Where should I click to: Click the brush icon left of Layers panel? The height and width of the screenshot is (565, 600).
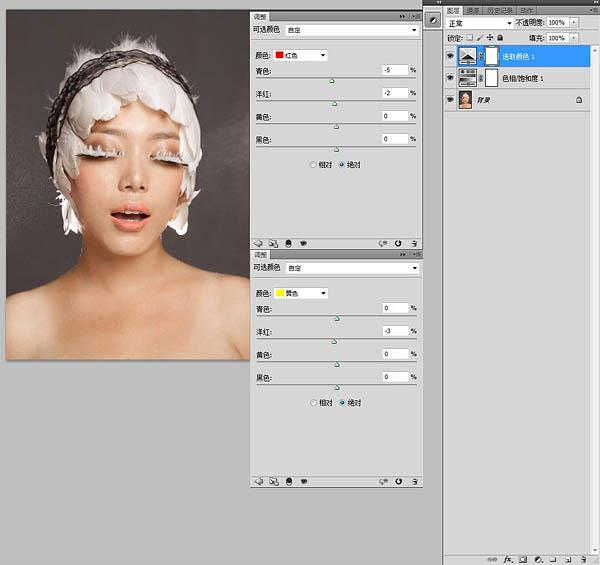coord(432,20)
